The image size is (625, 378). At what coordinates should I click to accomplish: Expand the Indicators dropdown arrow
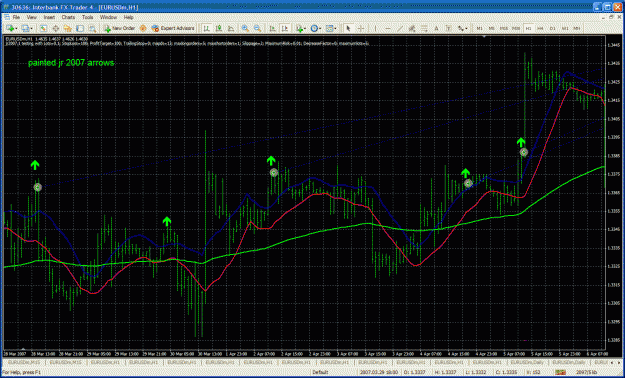[x=305, y=29]
